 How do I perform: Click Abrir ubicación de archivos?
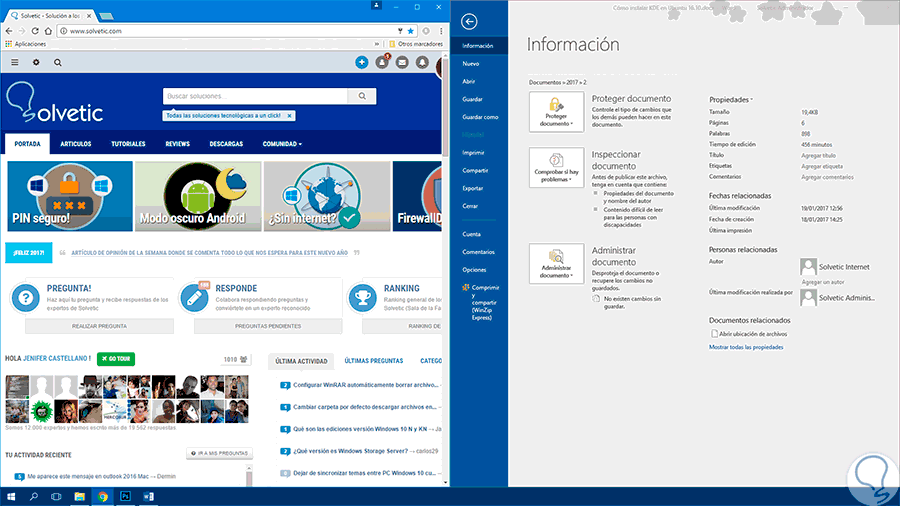(x=749, y=334)
